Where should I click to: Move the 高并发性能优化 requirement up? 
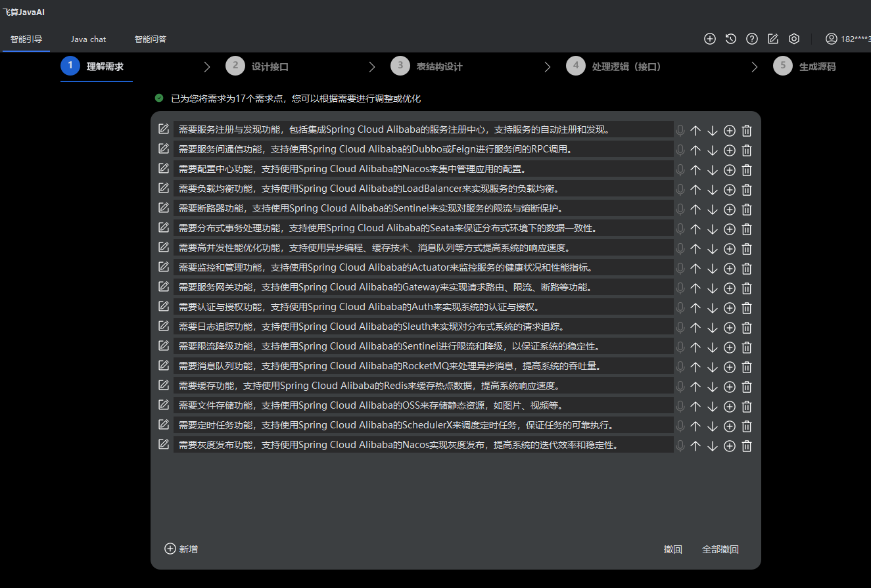point(695,249)
